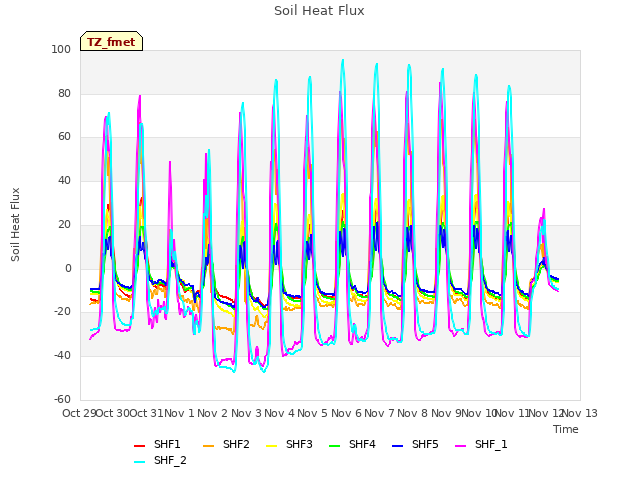Click the 60 y-axis tick label
This screenshot has height=480, width=640.
64,137
